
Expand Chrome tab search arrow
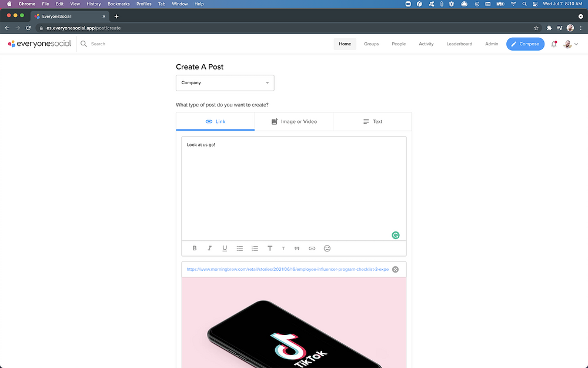pyautogui.click(x=580, y=16)
